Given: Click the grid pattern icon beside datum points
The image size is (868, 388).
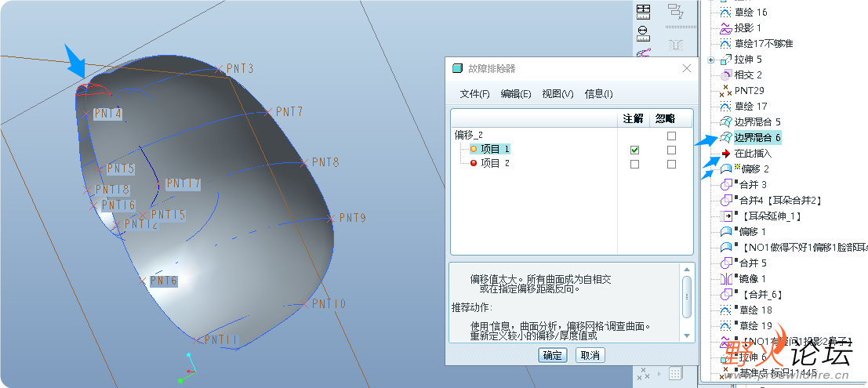Looking at the screenshot, I should [675, 374].
